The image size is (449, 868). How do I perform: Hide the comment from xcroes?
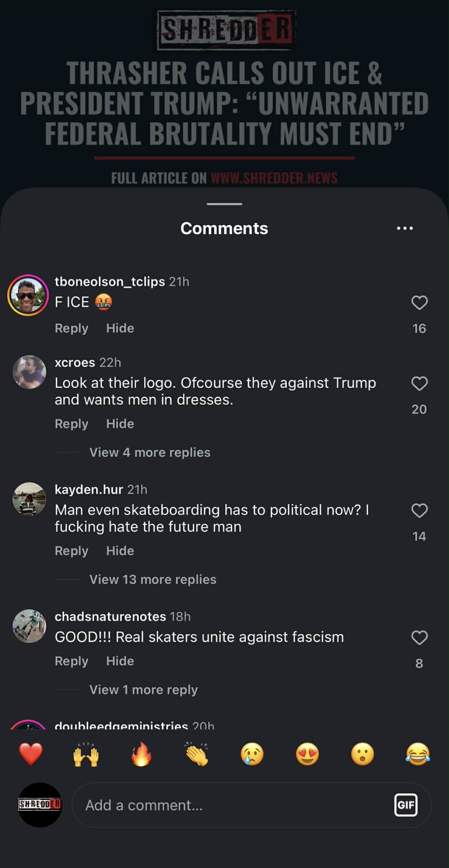point(120,424)
